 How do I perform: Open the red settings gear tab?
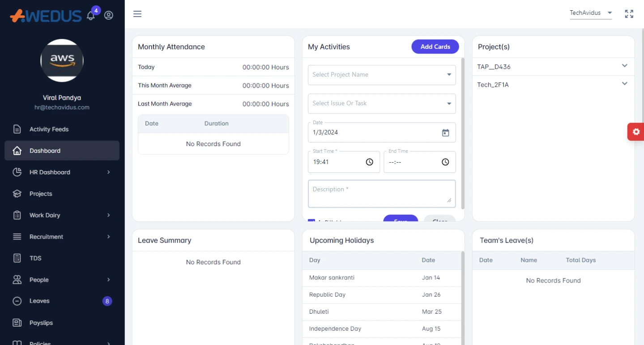coord(635,132)
